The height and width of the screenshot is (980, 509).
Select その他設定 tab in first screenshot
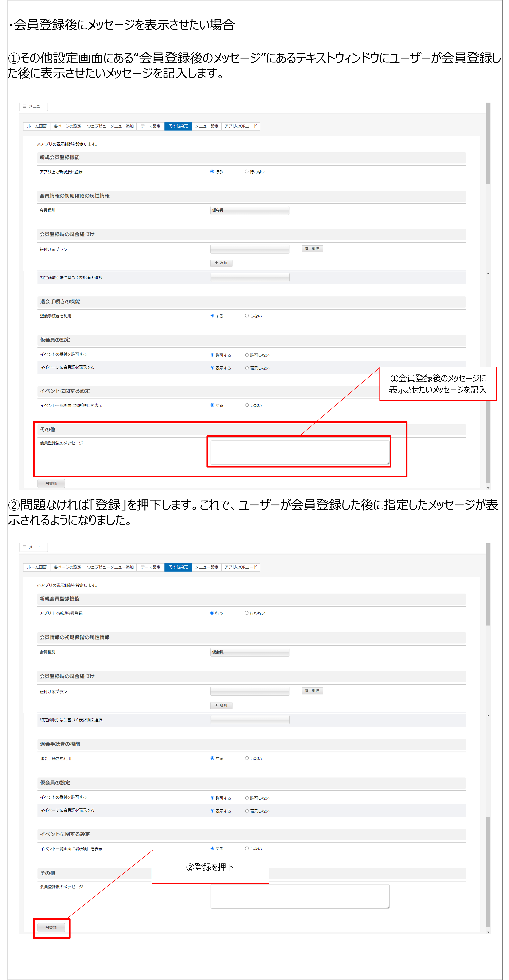pyautogui.click(x=178, y=126)
